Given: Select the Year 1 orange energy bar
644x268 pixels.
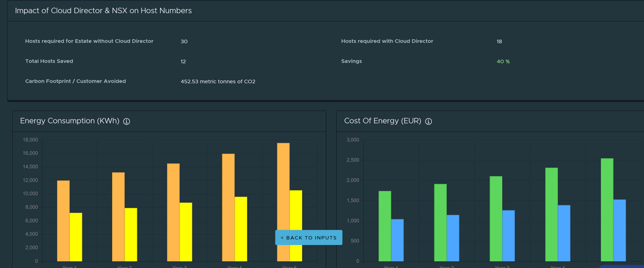Looking at the screenshot, I should (63, 221).
